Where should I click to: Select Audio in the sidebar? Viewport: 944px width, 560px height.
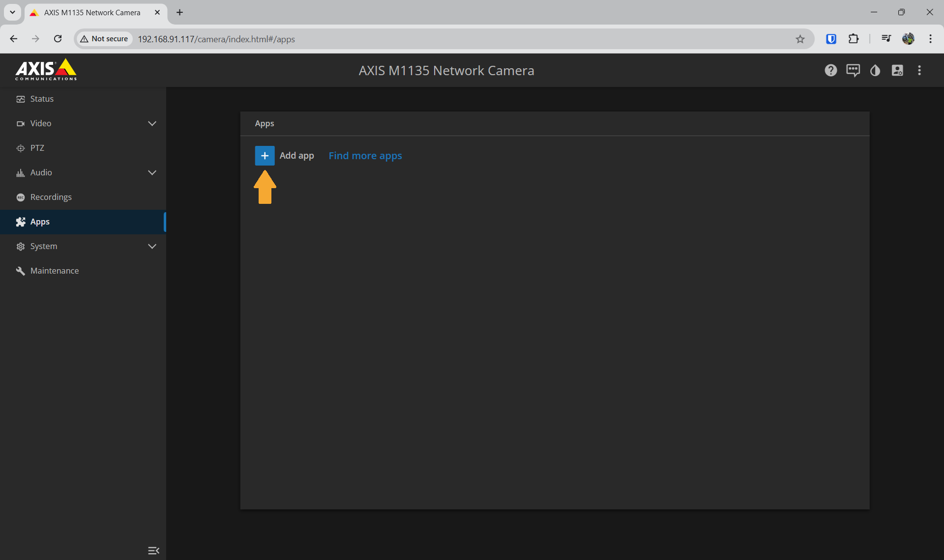click(x=83, y=172)
